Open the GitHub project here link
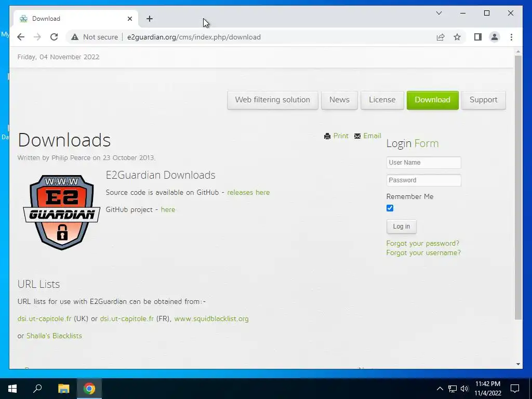532x399 pixels. 168,210
